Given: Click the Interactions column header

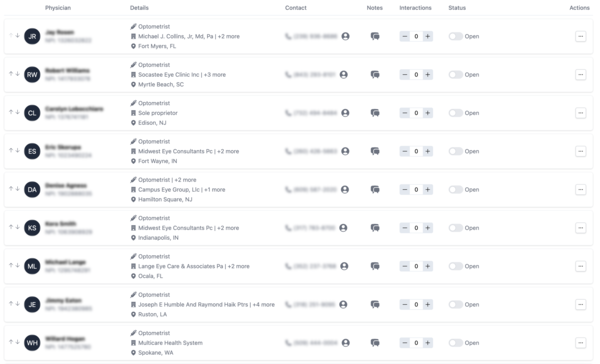Looking at the screenshot, I should click(x=415, y=8).
